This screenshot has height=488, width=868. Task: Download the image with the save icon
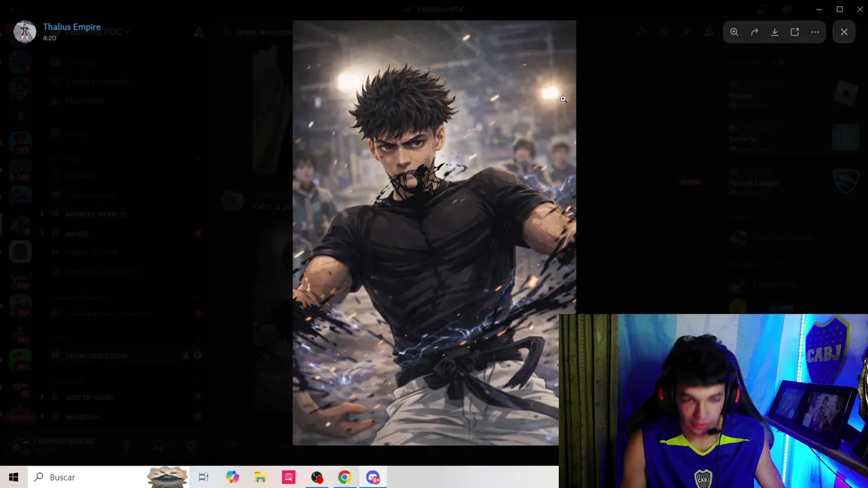[x=774, y=32]
